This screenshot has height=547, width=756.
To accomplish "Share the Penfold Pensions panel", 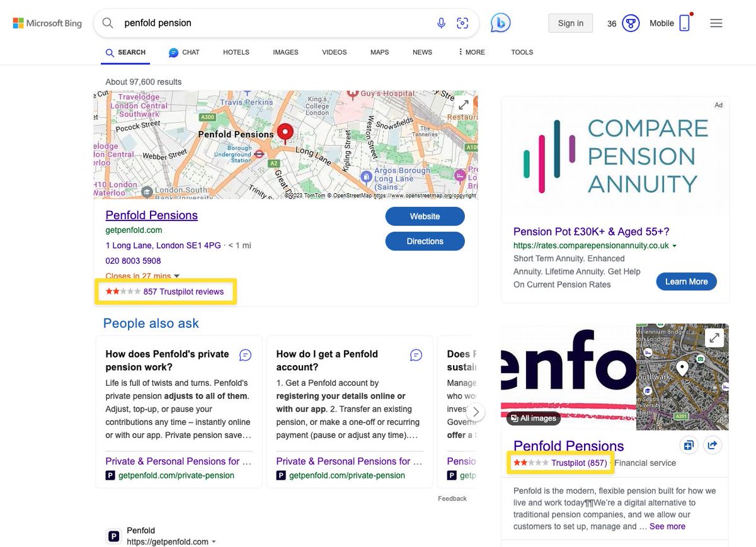I will point(713,445).
